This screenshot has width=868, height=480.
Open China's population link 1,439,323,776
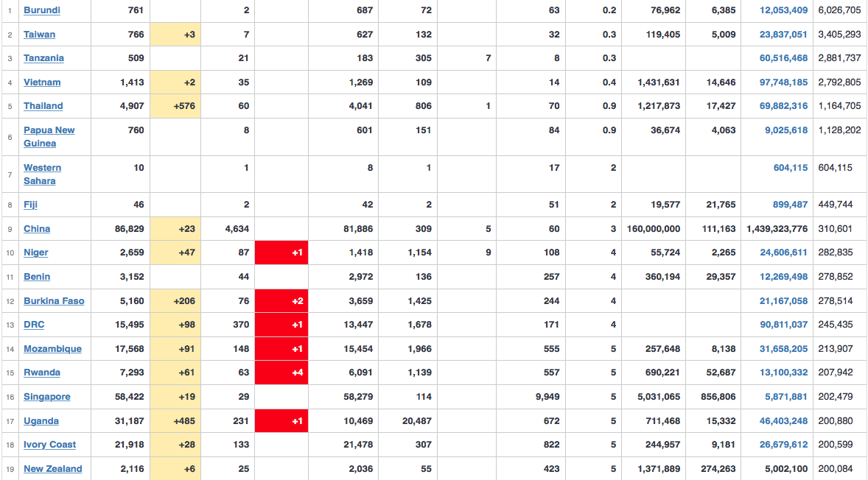click(777, 229)
